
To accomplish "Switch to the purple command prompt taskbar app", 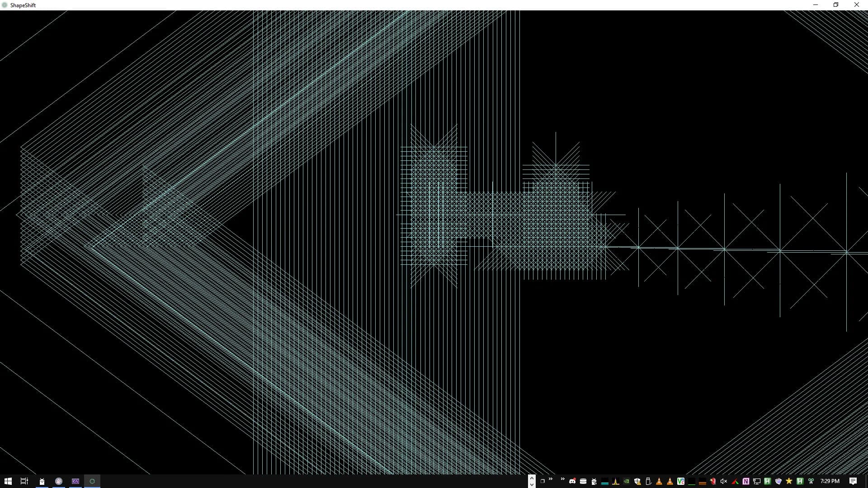I will [75, 481].
